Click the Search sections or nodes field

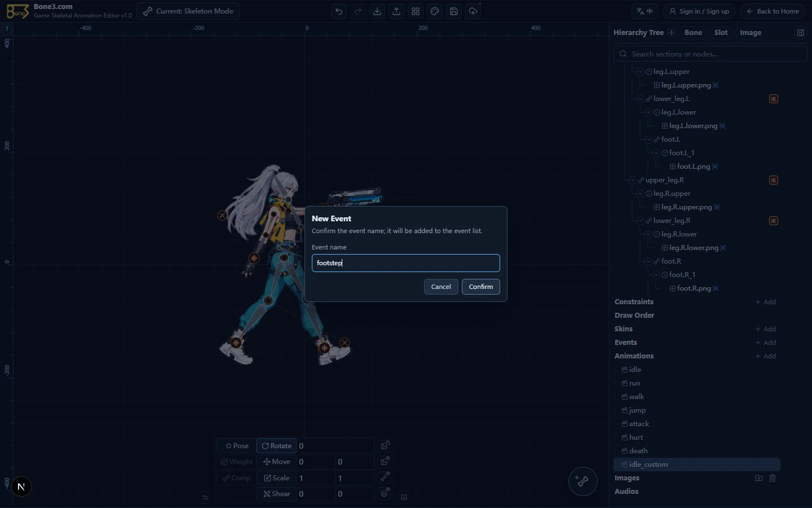(x=710, y=54)
